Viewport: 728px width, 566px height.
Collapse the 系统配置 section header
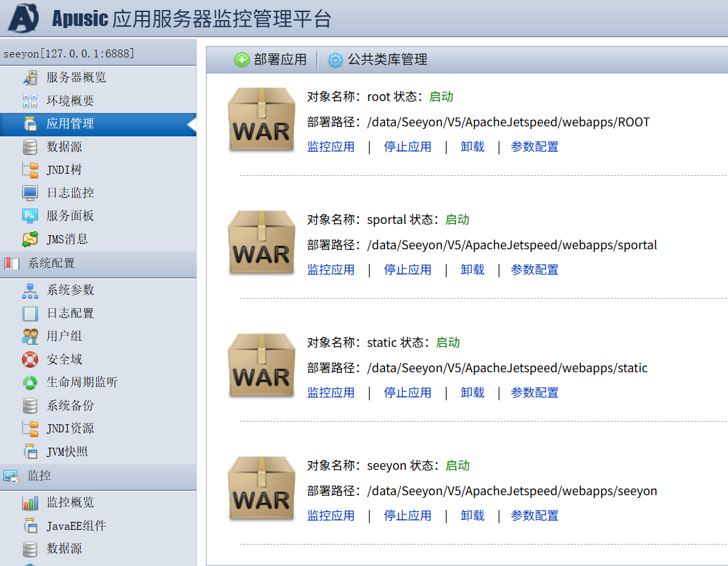pos(98,264)
